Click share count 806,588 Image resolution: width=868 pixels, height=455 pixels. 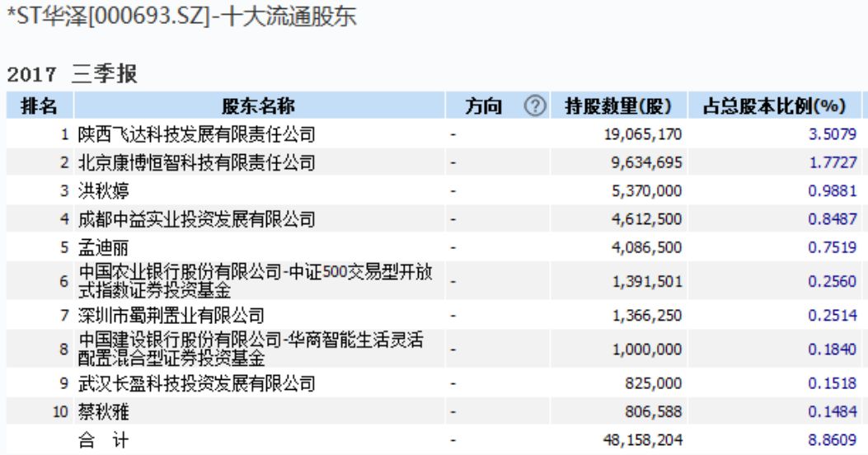(x=653, y=411)
